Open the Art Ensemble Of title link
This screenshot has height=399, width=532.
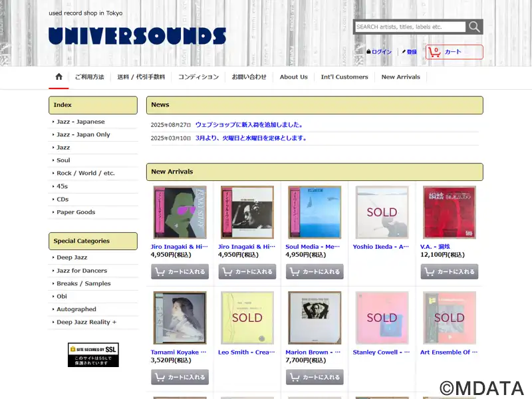[x=448, y=352]
